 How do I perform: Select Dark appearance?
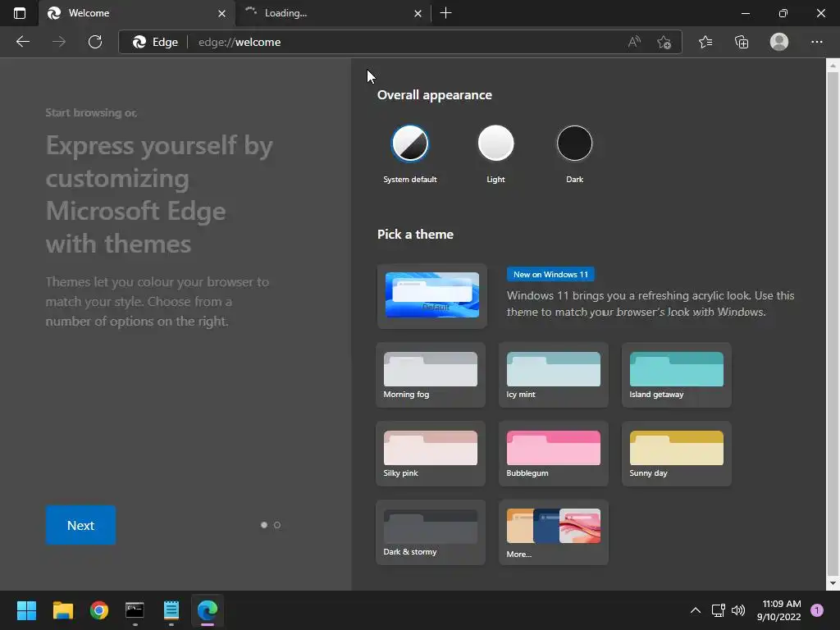tap(574, 144)
